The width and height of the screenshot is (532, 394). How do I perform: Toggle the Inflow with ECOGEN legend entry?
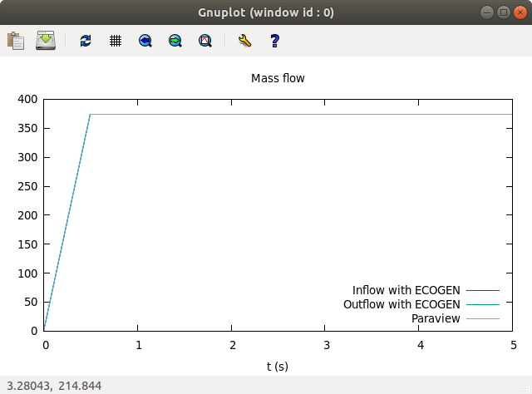[406, 290]
